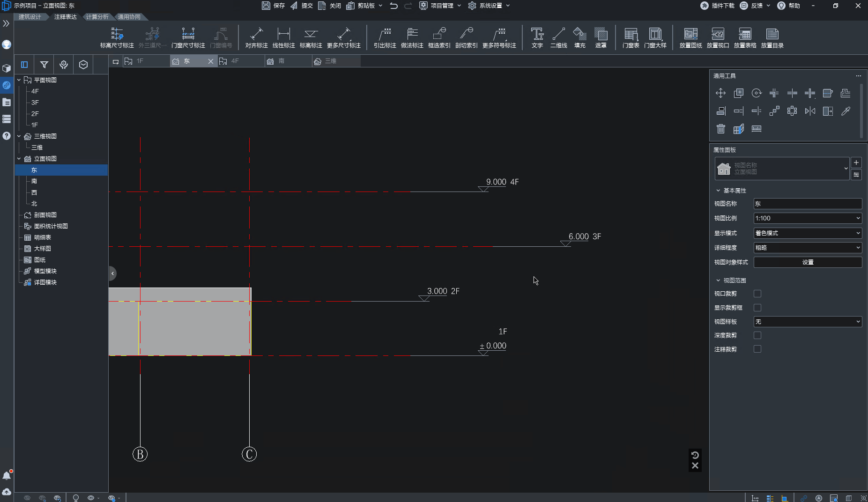Open the 视图比例 1:100 dropdown
This screenshot has width=868, height=502.
tap(808, 218)
